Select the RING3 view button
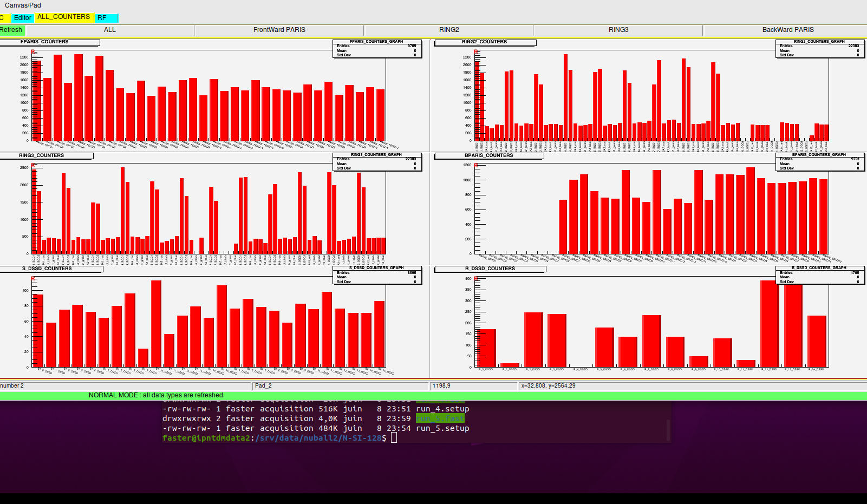This screenshot has height=504, width=867. click(618, 30)
